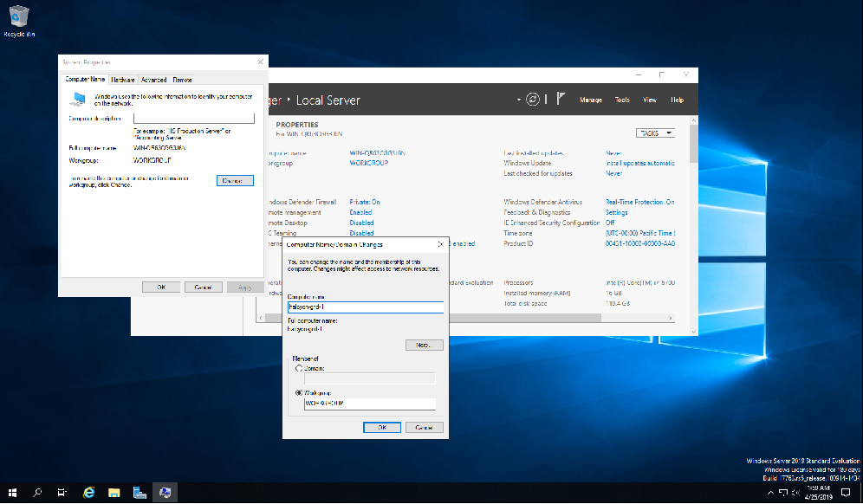Switch to the Hardware tab
The width and height of the screenshot is (863, 504).
tap(123, 80)
